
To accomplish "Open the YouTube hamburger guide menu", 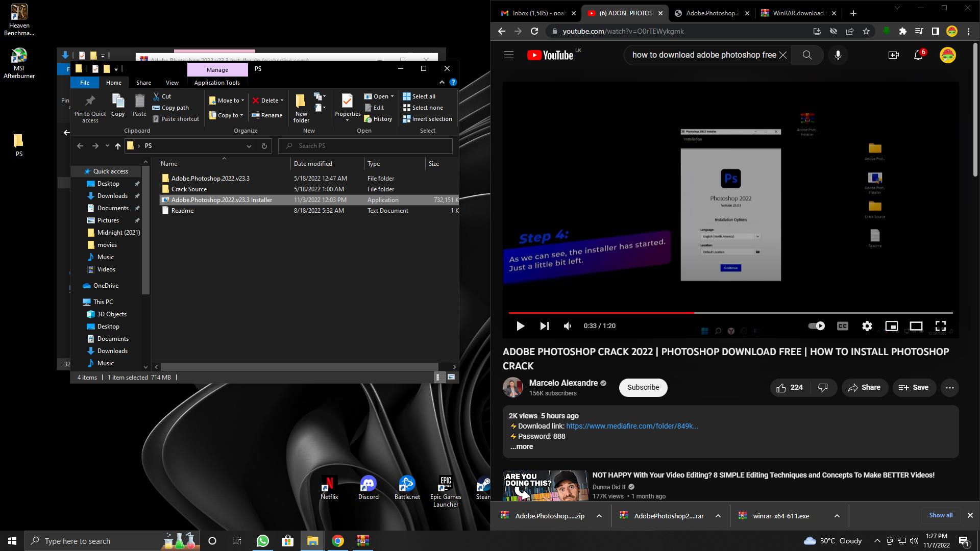I will click(509, 55).
